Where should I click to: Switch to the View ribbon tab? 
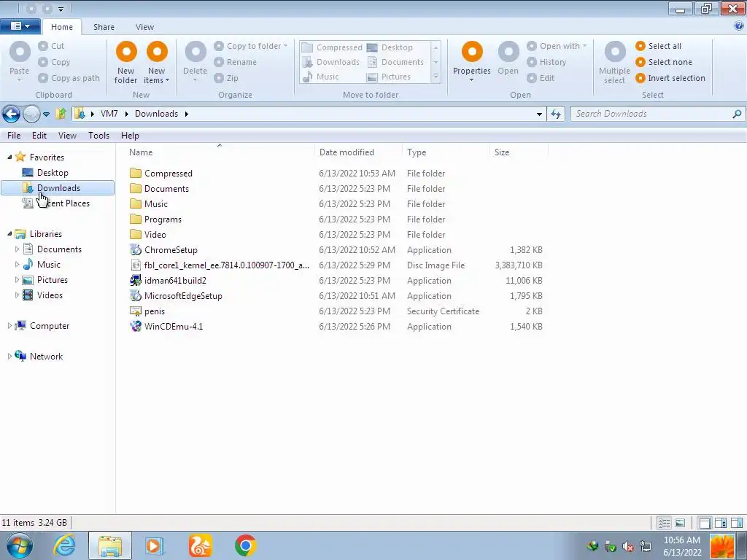(x=144, y=27)
